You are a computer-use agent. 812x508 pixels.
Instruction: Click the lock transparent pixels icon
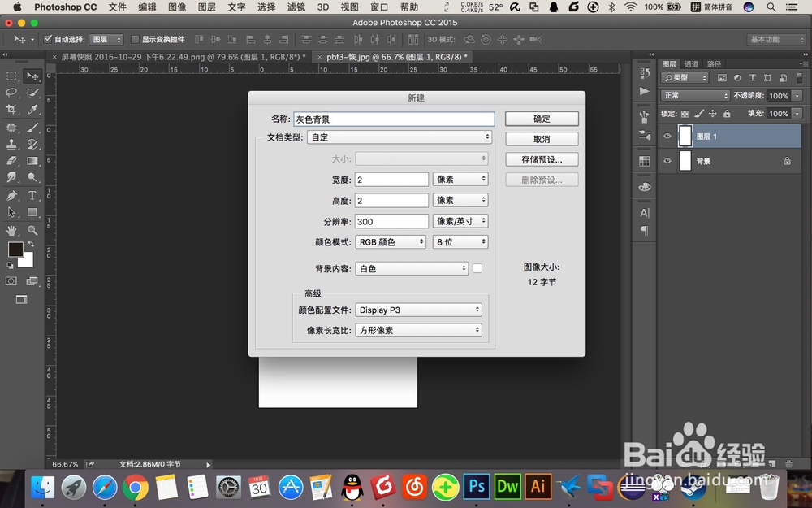coord(685,114)
